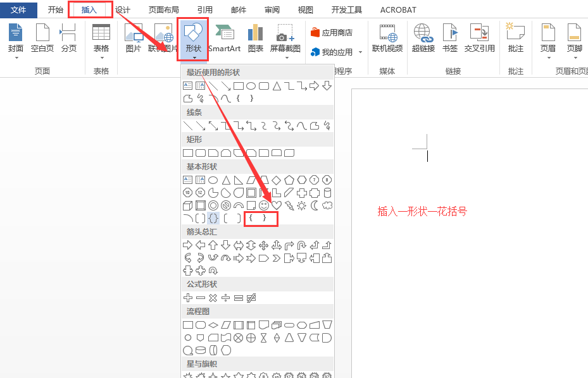Open the ACROBAT tab

(398, 9)
